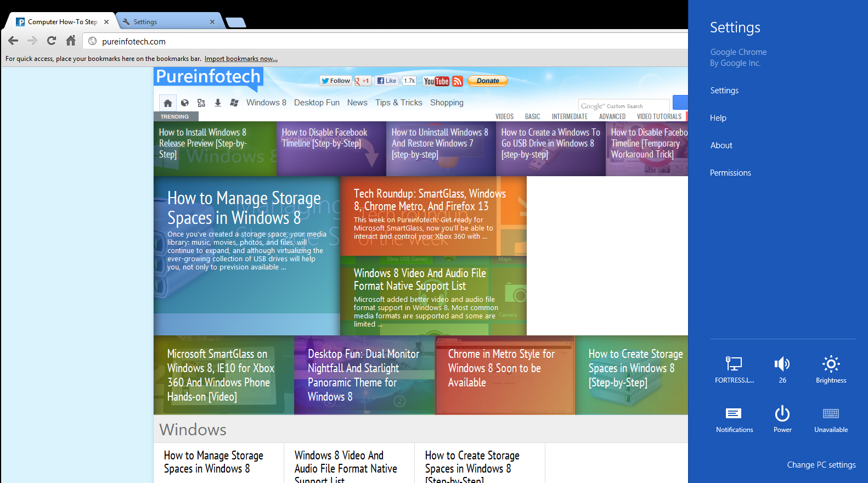Select the BASIC category tab

point(533,116)
